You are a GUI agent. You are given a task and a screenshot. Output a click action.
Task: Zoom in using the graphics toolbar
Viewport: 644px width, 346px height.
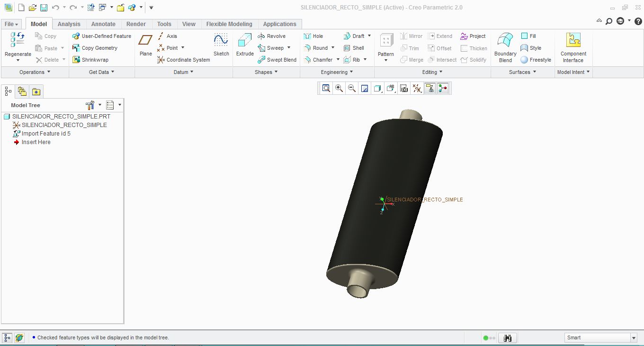(339, 88)
